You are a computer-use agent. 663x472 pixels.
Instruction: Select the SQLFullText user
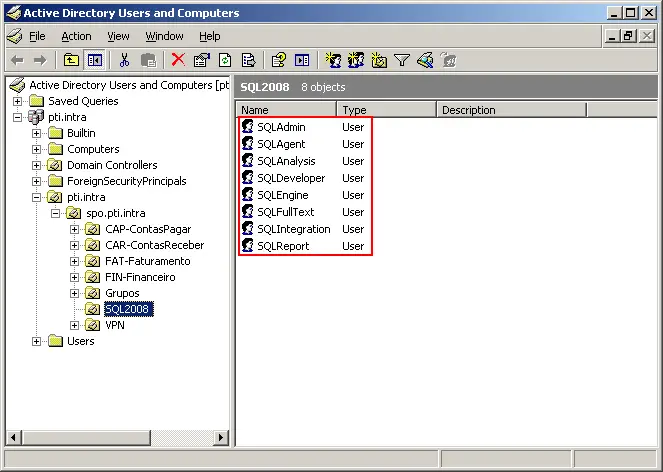(286, 212)
